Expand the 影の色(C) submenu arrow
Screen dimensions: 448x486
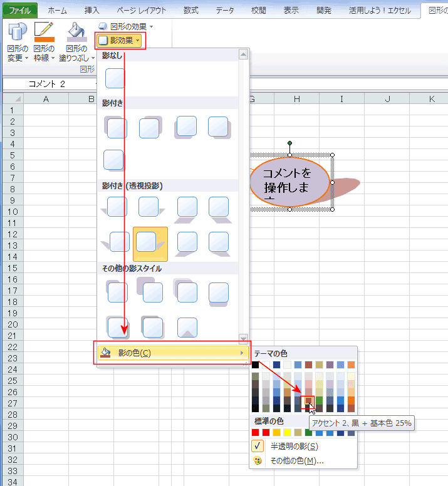[x=242, y=353]
